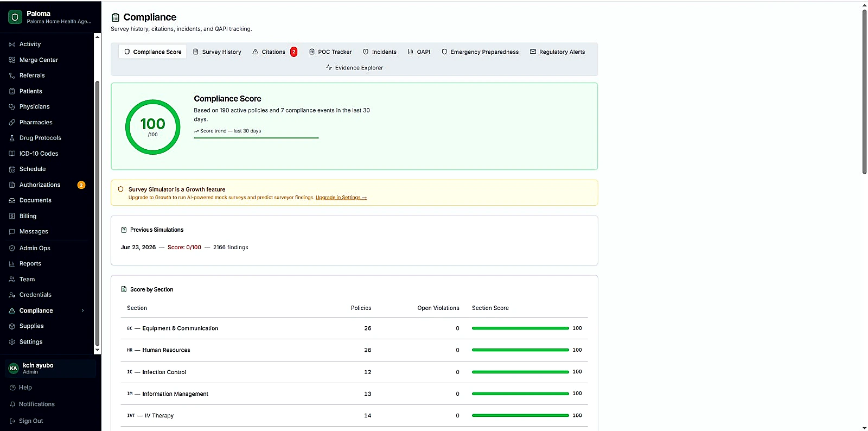868x431 pixels.
Task: Open the Pharmacies pill icon
Action: [x=12, y=123]
